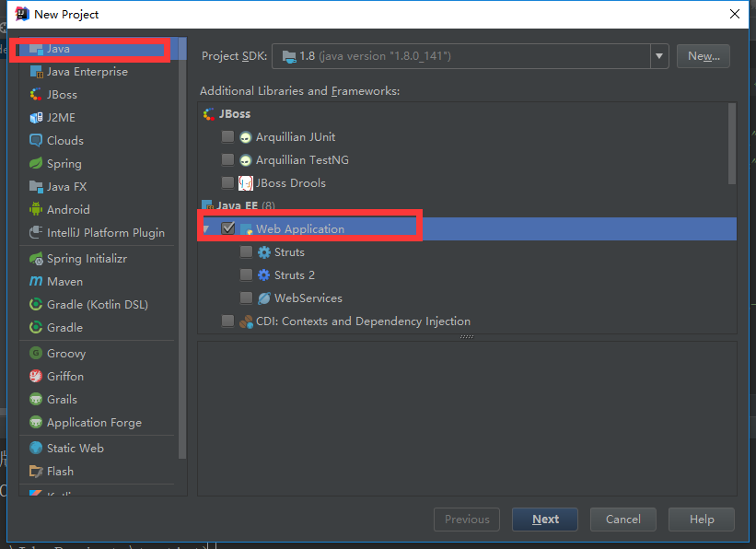756x549 pixels.
Task: Click the Struts gear icon
Action: point(264,252)
